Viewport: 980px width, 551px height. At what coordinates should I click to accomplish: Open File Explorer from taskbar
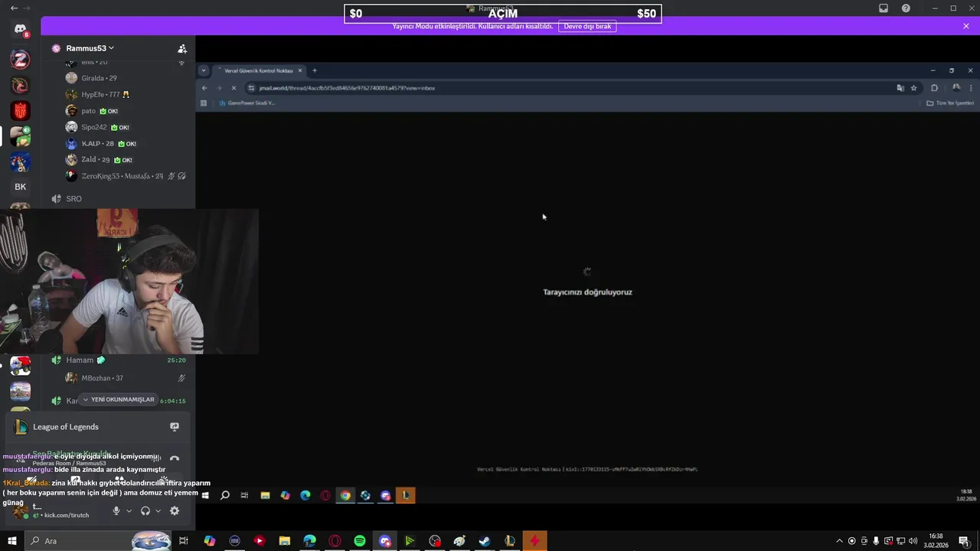coord(285,541)
